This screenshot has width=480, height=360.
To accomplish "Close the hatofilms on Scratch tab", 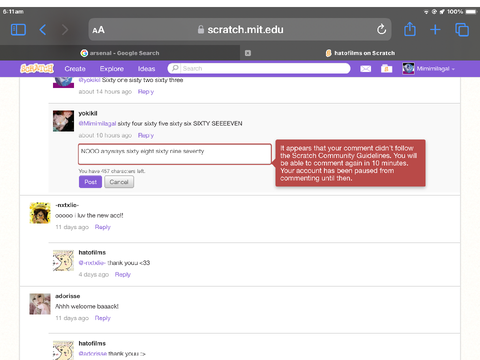I will point(248,53).
